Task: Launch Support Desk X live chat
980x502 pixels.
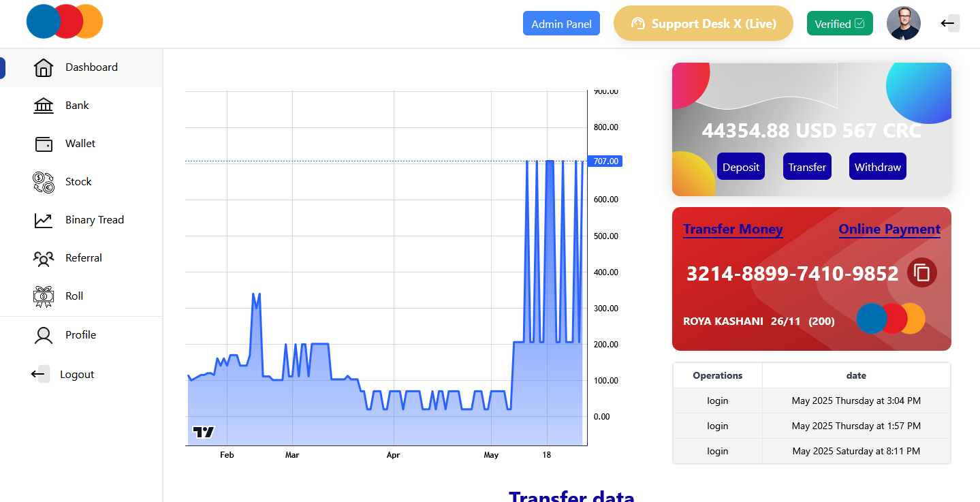Action: pos(703,22)
